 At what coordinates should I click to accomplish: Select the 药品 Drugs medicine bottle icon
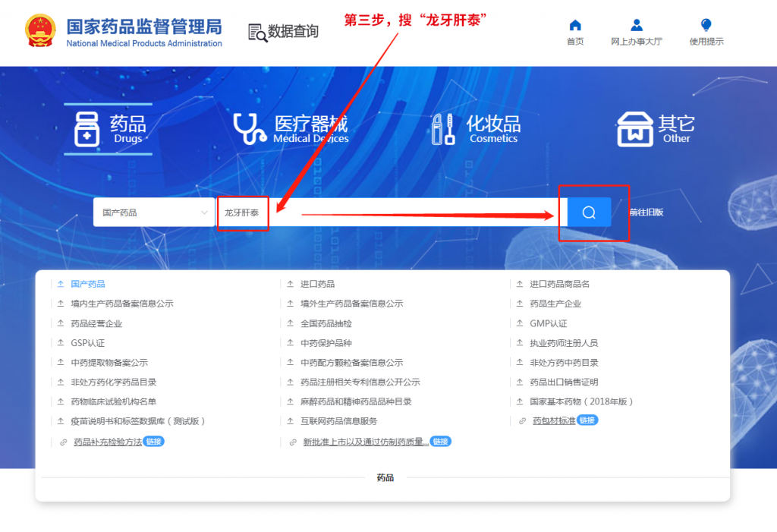pos(87,129)
